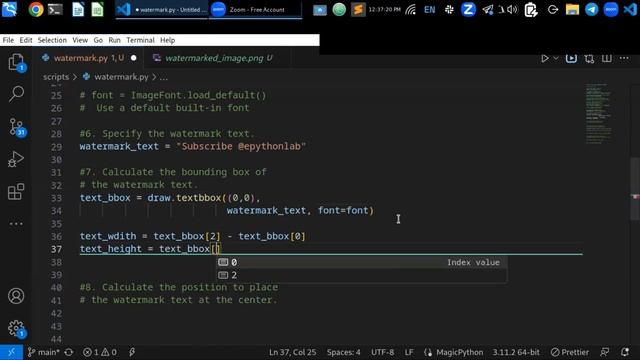Click Ln 37, Col 25 cursor position
Image resolution: width=640 pixels, height=360 pixels.
coord(293,352)
